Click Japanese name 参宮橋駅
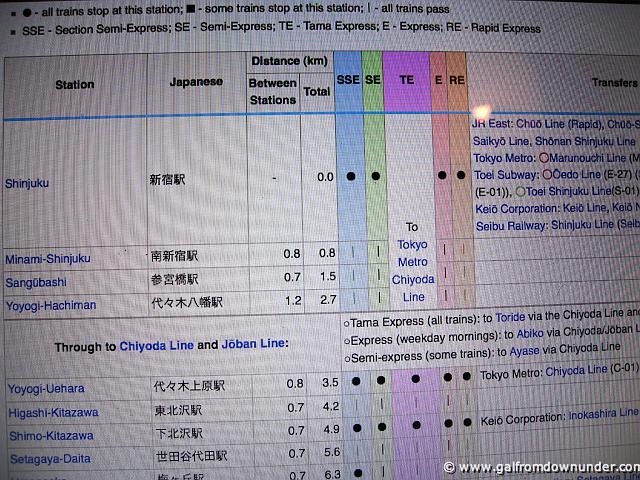Image resolution: width=640 pixels, height=480 pixels. tap(175, 279)
